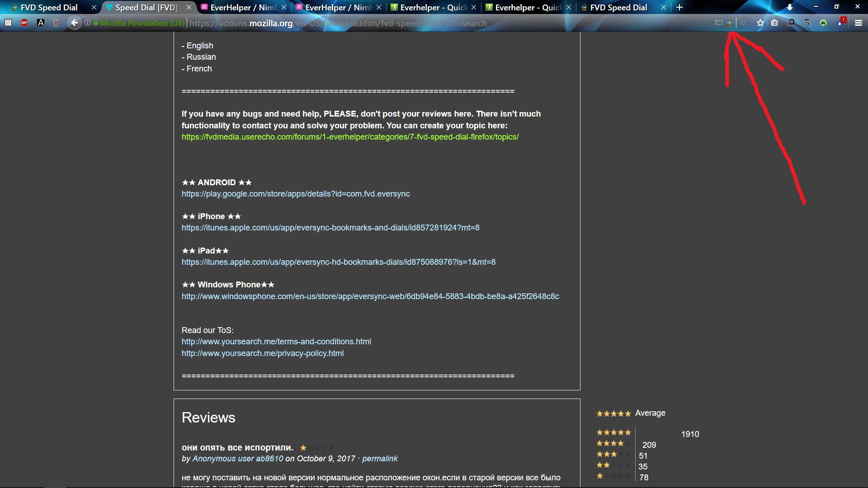Close the first EverHelper / Nimbus tab
Screen dimensions: 868x488
tap(284, 7)
